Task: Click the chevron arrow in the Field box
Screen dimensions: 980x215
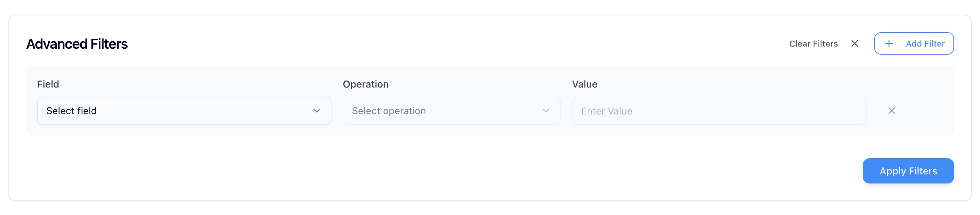Action: pos(316,111)
